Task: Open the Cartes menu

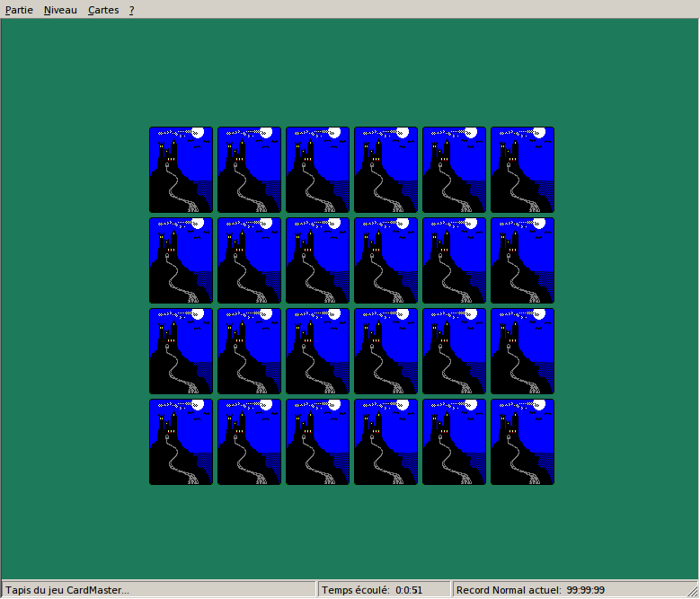Action: 103,10
